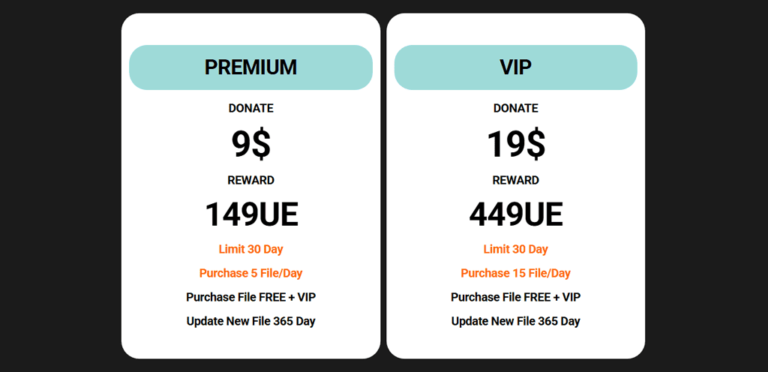This screenshot has width=768, height=372.
Task: Click Purchase File FREE + VIP in VIP card
Action: (x=516, y=297)
